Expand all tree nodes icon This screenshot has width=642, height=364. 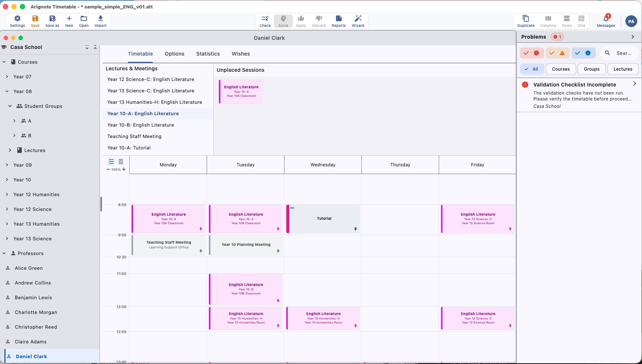point(87,47)
